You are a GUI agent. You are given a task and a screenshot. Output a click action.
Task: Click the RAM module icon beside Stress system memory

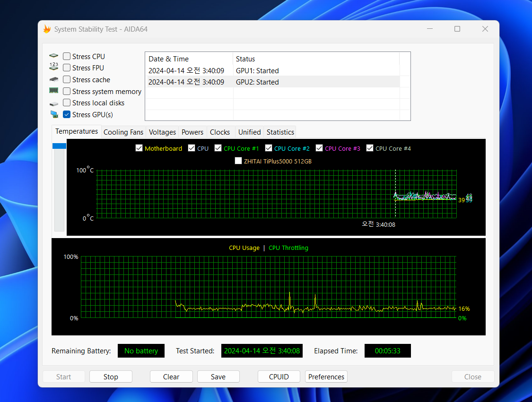click(54, 91)
